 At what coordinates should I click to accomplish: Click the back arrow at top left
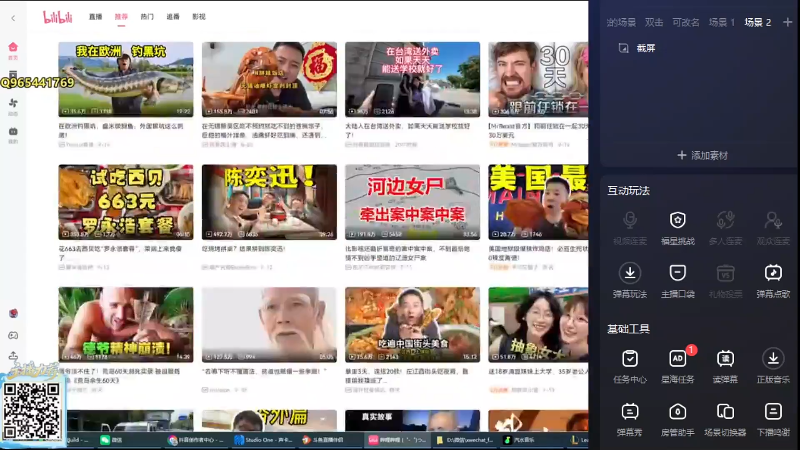(13, 18)
